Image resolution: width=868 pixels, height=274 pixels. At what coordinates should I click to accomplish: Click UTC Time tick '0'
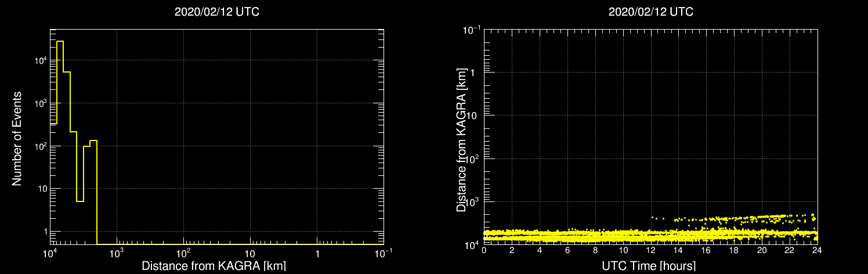point(484,250)
